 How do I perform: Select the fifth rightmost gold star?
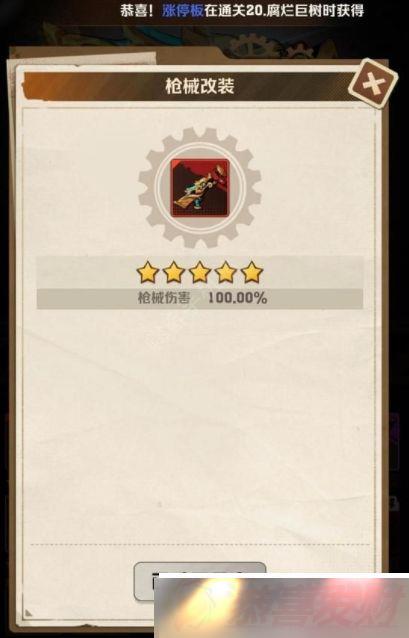click(252, 273)
